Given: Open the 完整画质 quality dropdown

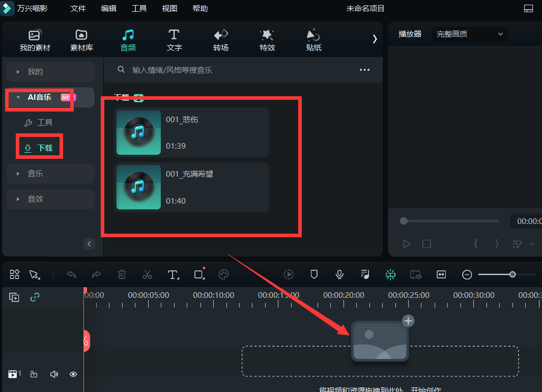Looking at the screenshot, I should 469,34.
